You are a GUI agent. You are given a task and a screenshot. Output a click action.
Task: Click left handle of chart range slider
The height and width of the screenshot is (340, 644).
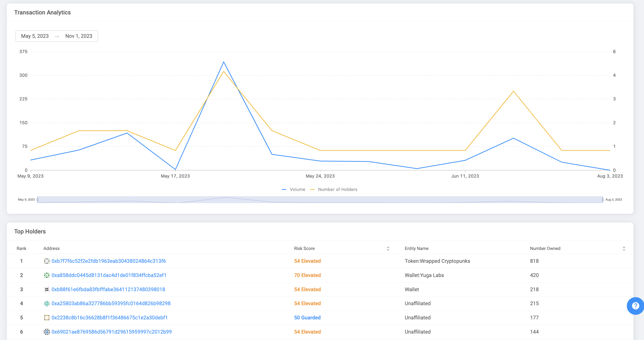point(38,200)
